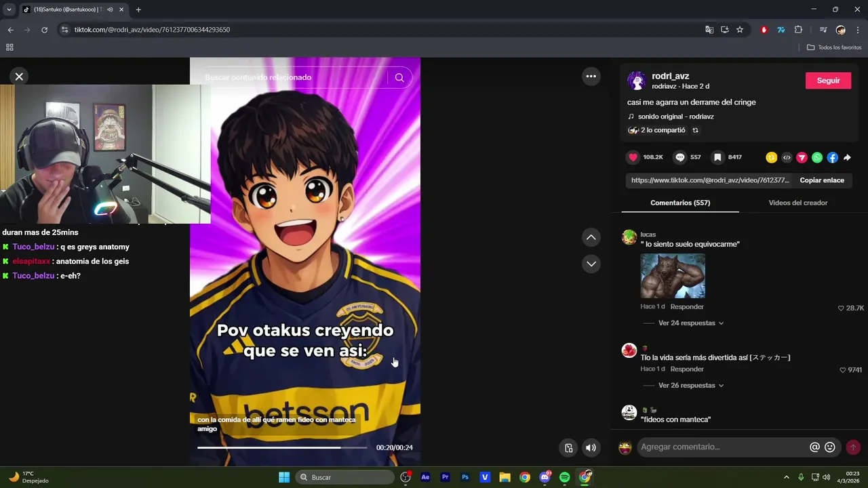Open the 7TV extension icon

point(781,30)
